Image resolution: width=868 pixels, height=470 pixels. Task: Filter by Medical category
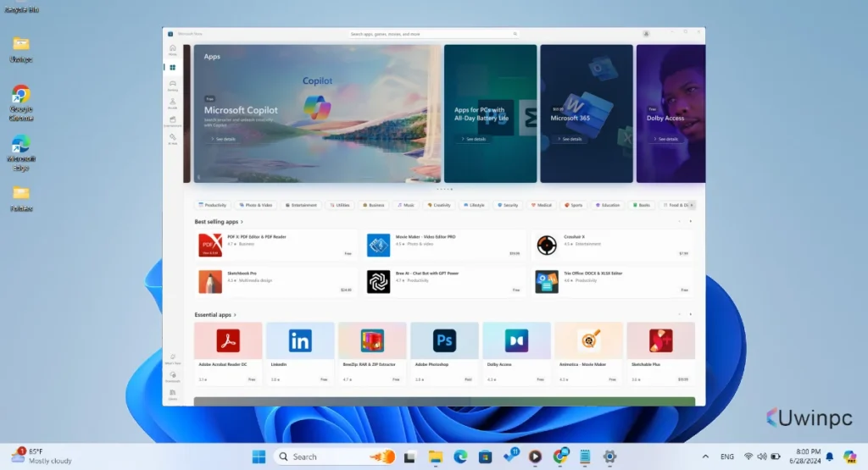click(542, 205)
